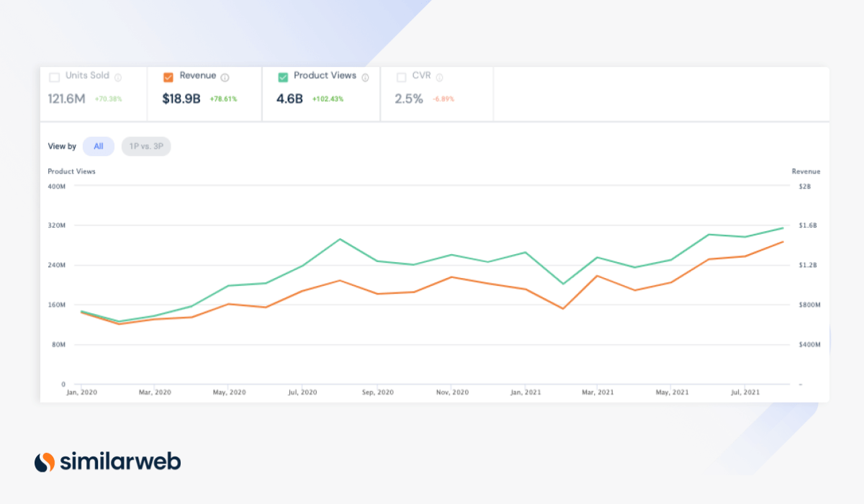Open the Units Sold info tooltip icon
The image size is (864, 504).
coord(117,77)
